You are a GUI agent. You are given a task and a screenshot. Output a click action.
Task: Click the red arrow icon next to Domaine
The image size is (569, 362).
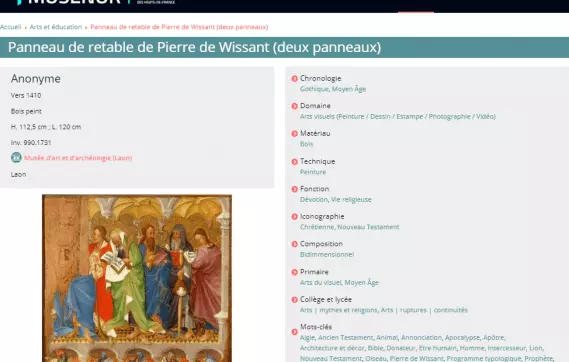(294, 106)
